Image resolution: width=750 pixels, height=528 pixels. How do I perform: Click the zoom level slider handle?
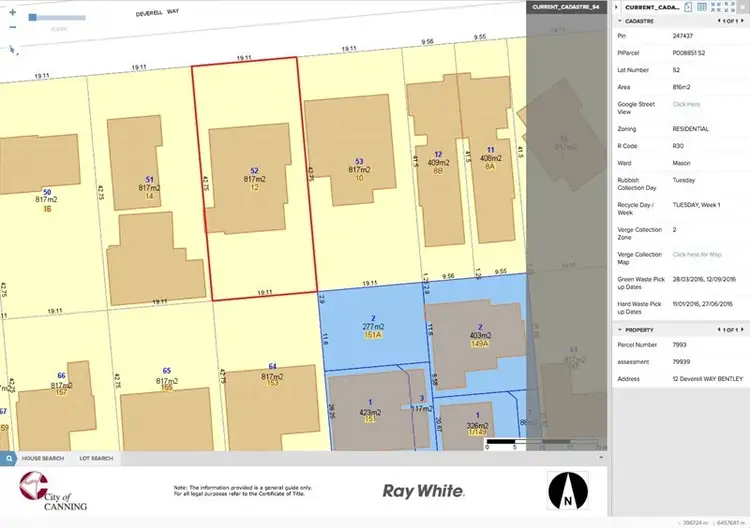click(x=33, y=18)
